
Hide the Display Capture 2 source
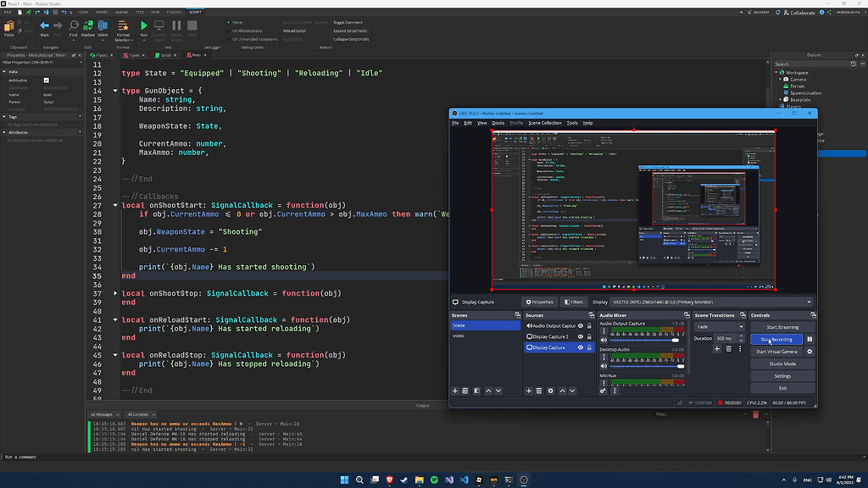coord(581,335)
